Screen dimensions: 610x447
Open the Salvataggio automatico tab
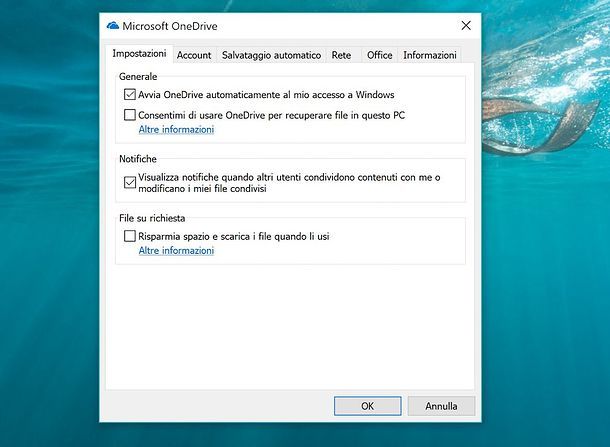(x=271, y=55)
